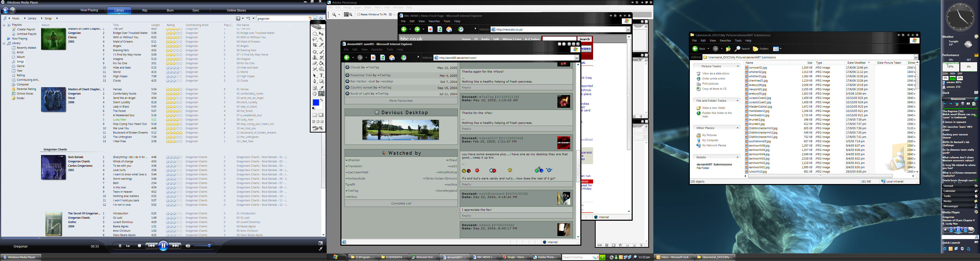Mute sound in Windows Media Player

(x=188, y=246)
